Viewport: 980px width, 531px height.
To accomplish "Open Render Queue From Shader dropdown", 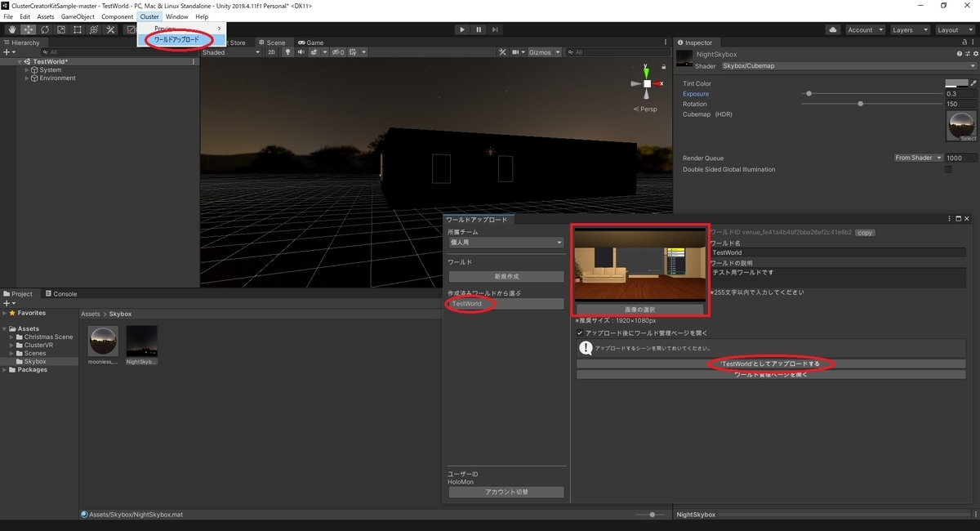I will click(x=918, y=158).
